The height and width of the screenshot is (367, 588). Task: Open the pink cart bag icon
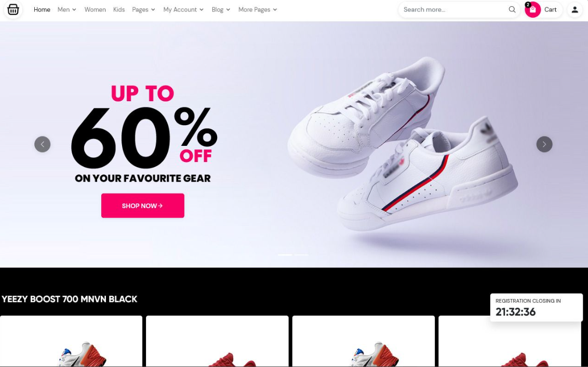tap(532, 10)
